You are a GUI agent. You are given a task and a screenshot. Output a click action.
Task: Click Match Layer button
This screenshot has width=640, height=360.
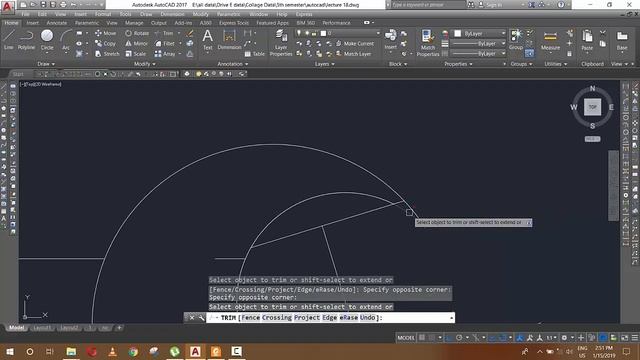point(354,53)
